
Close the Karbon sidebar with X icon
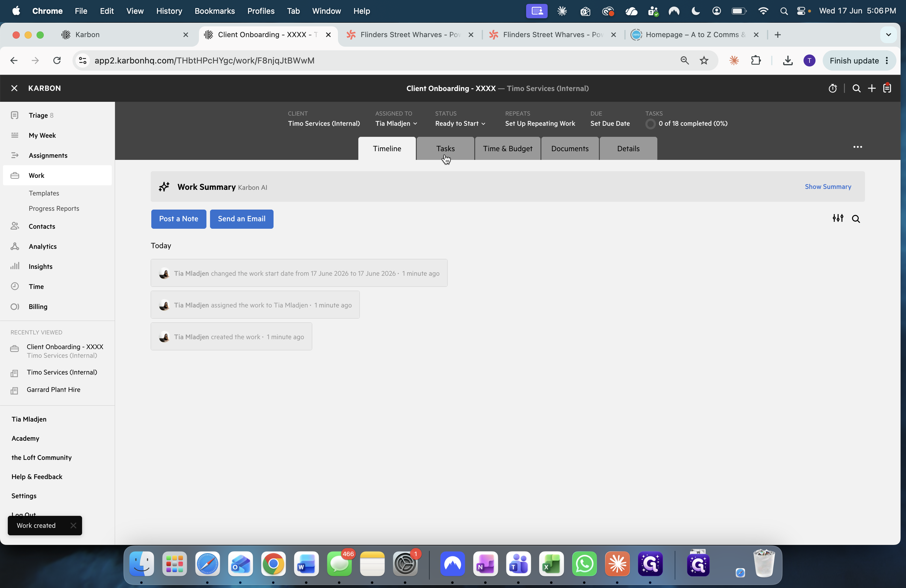[x=14, y=88]
